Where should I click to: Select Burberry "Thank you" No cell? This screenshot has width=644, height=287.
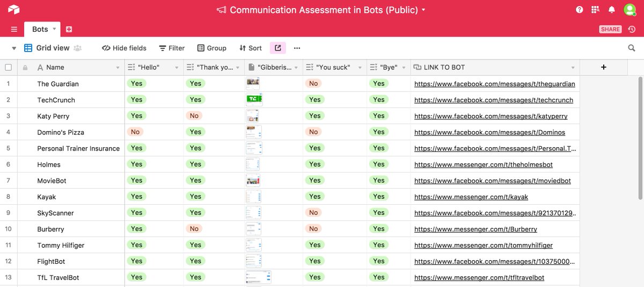[194, 228]
